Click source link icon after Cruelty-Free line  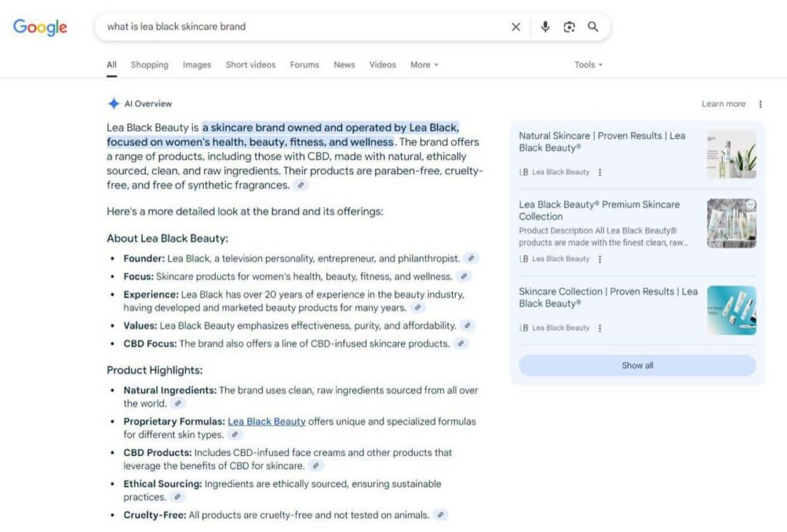point(440,515)
